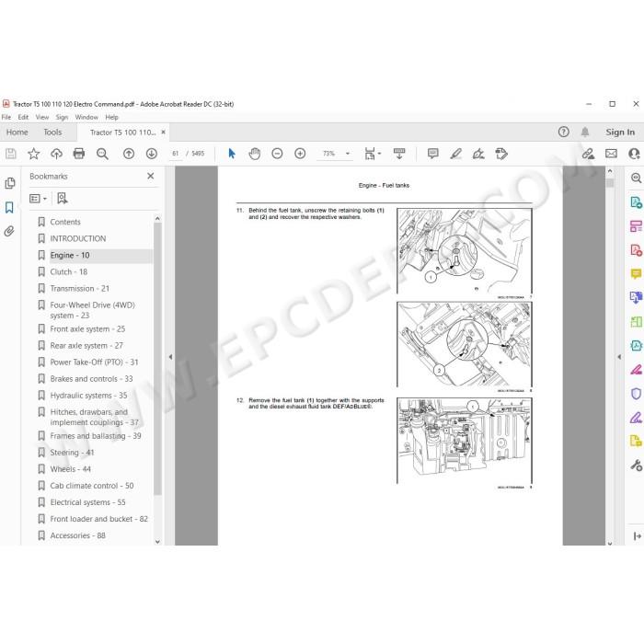644x644 pixels.
Task: Select Engine - 10 bookmark
Action: coord(70,255)
